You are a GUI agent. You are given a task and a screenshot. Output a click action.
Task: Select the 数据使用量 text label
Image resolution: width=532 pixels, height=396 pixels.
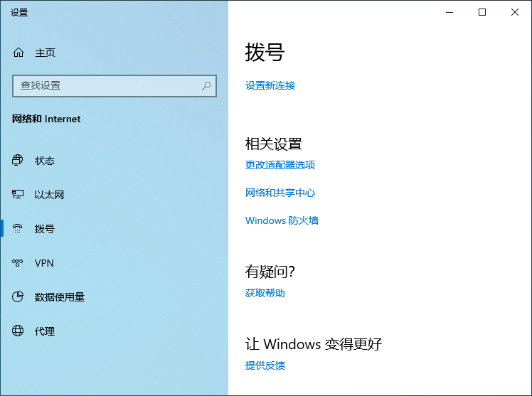tap(60, 297)
